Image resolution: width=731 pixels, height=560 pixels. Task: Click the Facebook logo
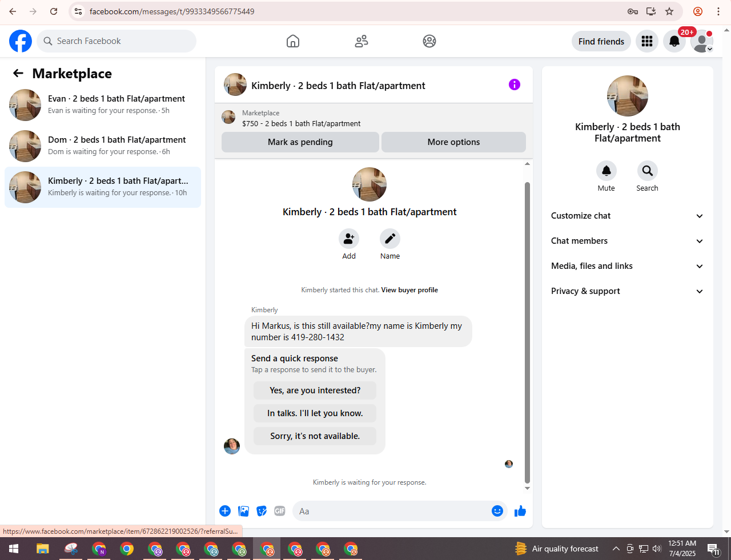21,41
